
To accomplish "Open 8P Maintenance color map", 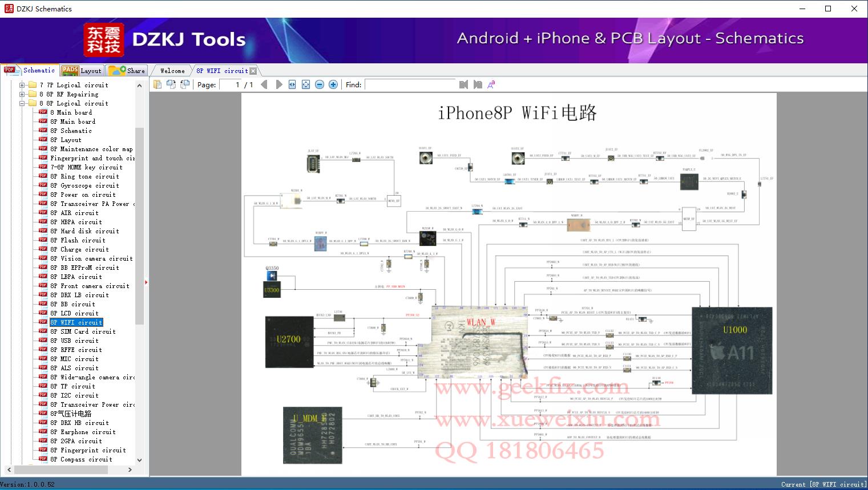I will [91, 149].
